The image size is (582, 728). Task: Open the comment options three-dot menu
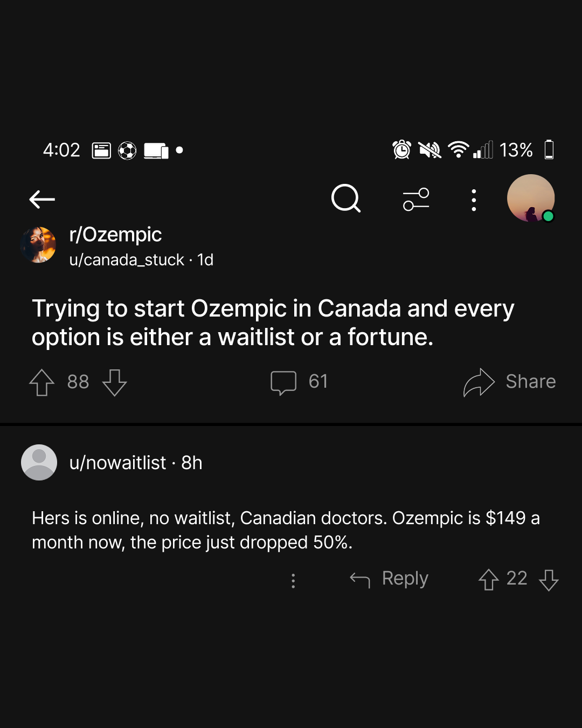click(293, 581)
